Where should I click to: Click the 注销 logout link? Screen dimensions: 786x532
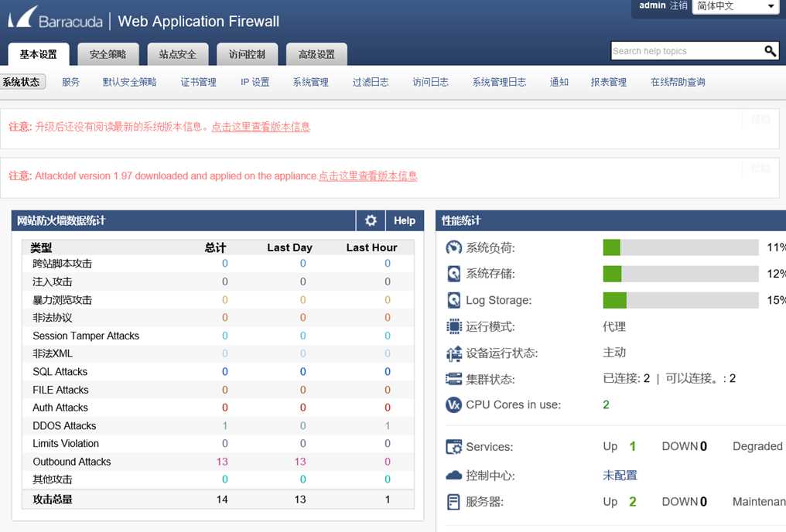tap(678, 5)
